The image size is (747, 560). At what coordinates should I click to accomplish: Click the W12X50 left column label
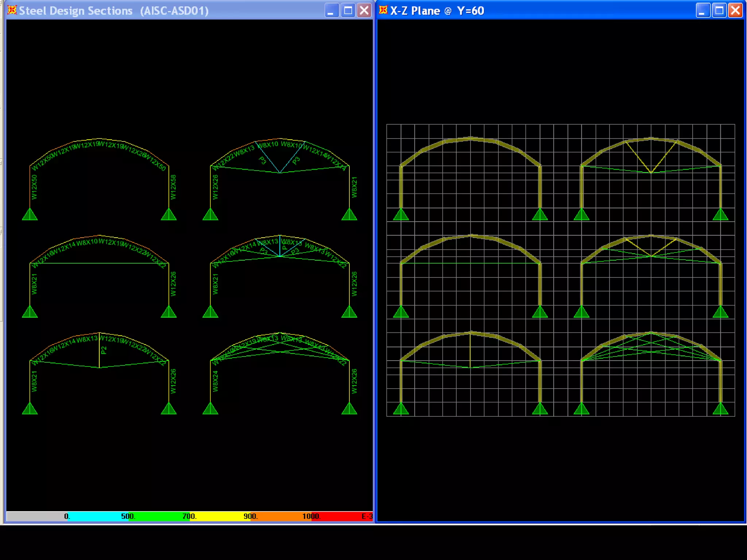click(34, 187)
